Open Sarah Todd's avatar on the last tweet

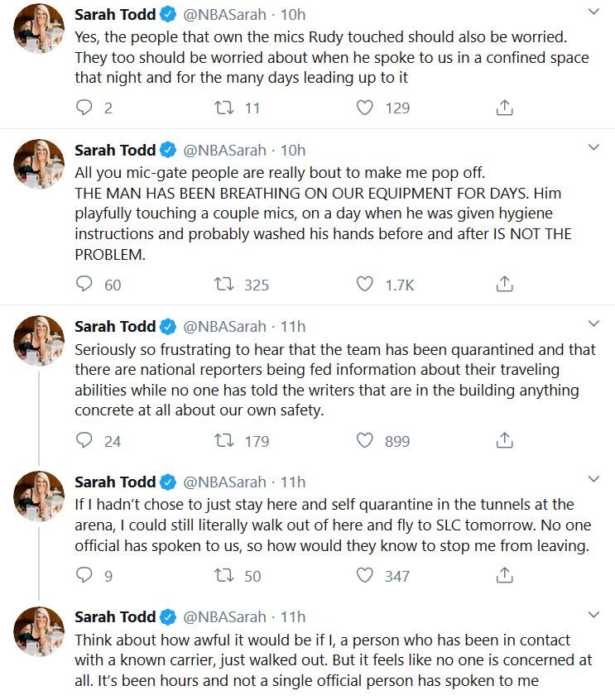click(x=39, y=631)
